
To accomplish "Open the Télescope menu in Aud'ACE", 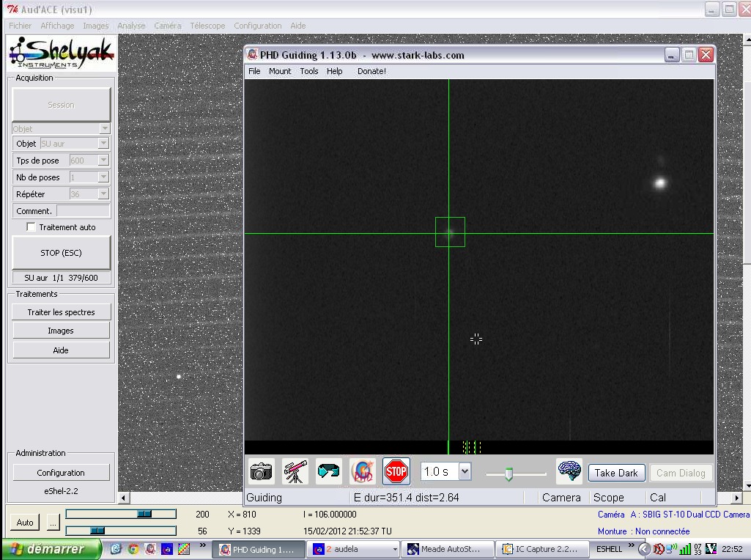I will click(207, 26).
